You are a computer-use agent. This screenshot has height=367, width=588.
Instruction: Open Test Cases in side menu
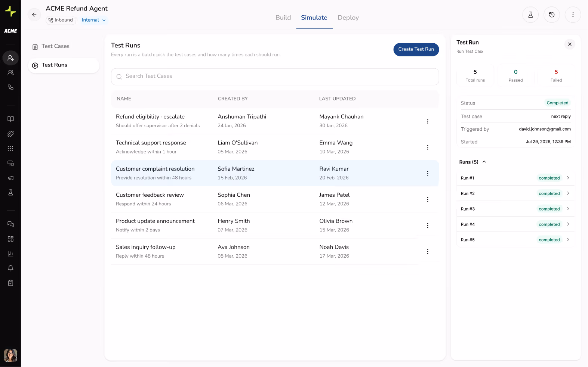pyautogui.click(x=64, y=46)
